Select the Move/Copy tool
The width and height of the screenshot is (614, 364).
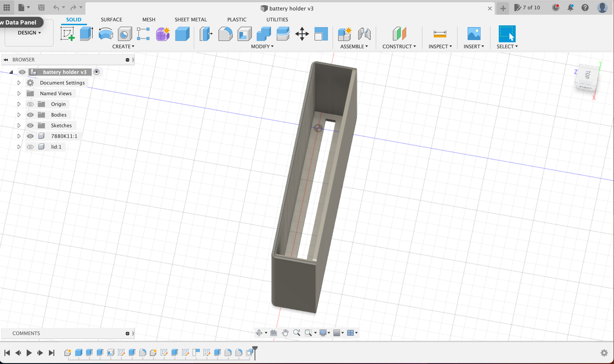click(x=302, y=34)
